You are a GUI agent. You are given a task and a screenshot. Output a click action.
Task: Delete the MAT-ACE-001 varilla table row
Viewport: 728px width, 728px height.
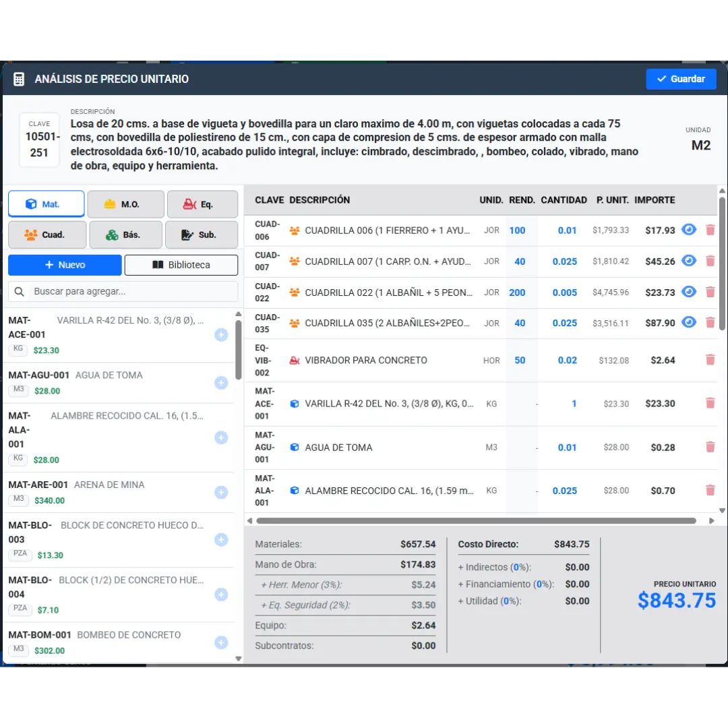(710, 403)
